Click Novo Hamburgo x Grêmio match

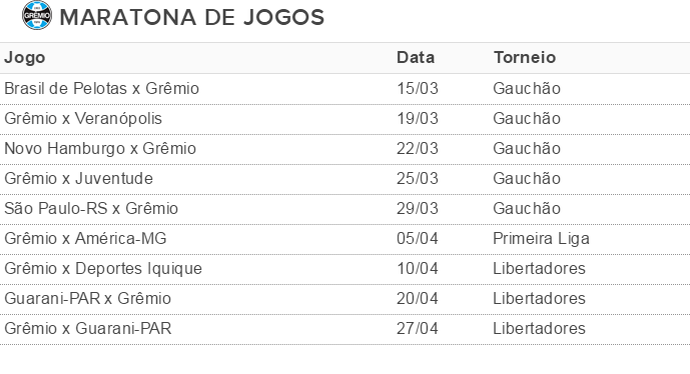click(100, 149)
